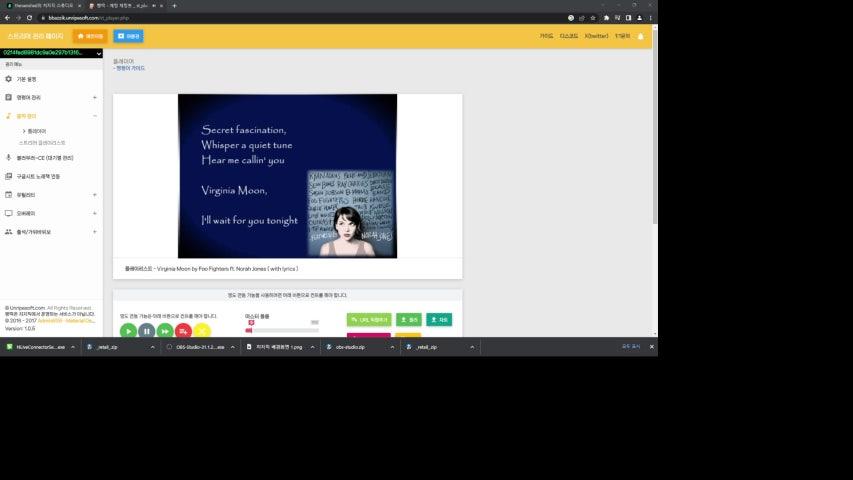Switch to the second browser tab
The image size is (853, 480).
click(x=126, y=5)
